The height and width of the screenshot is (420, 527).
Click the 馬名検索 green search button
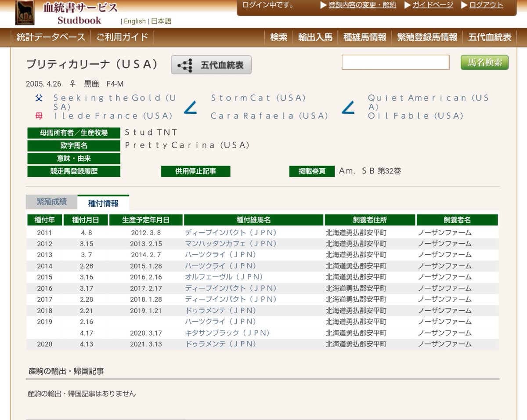[x=484, y=62]
